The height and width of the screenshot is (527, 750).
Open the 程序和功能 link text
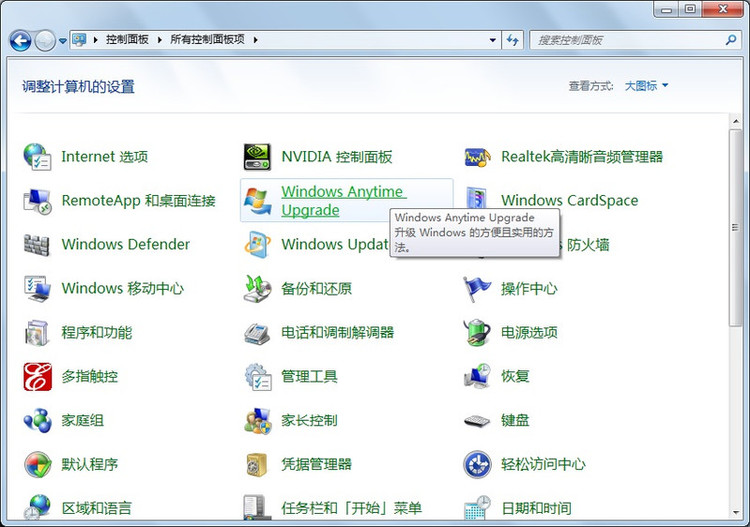[x=97, y=332]
